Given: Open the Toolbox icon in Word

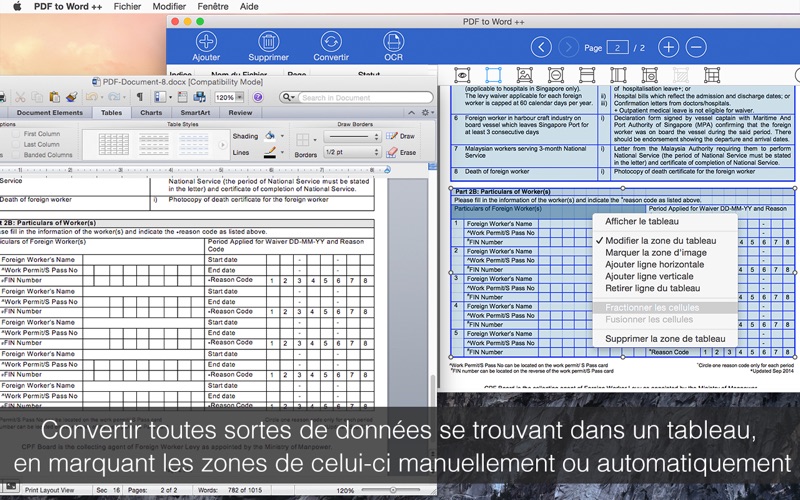Looking at the screenshot, I should (183, 97).
